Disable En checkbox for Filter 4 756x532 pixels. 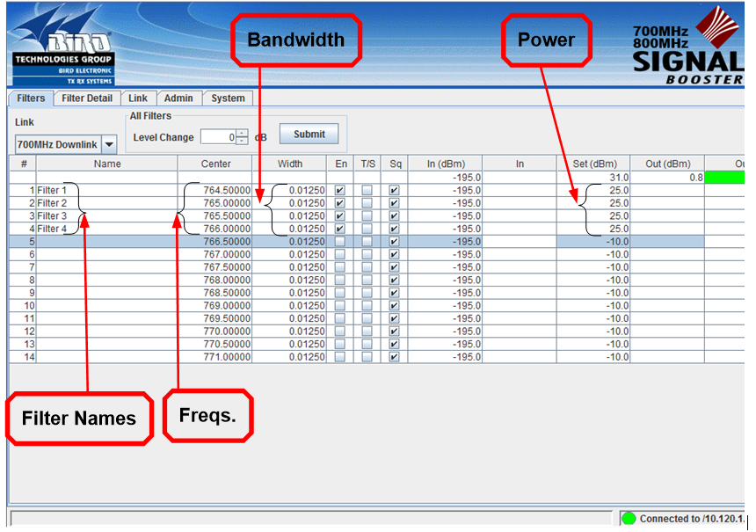(x=340, y=229)
